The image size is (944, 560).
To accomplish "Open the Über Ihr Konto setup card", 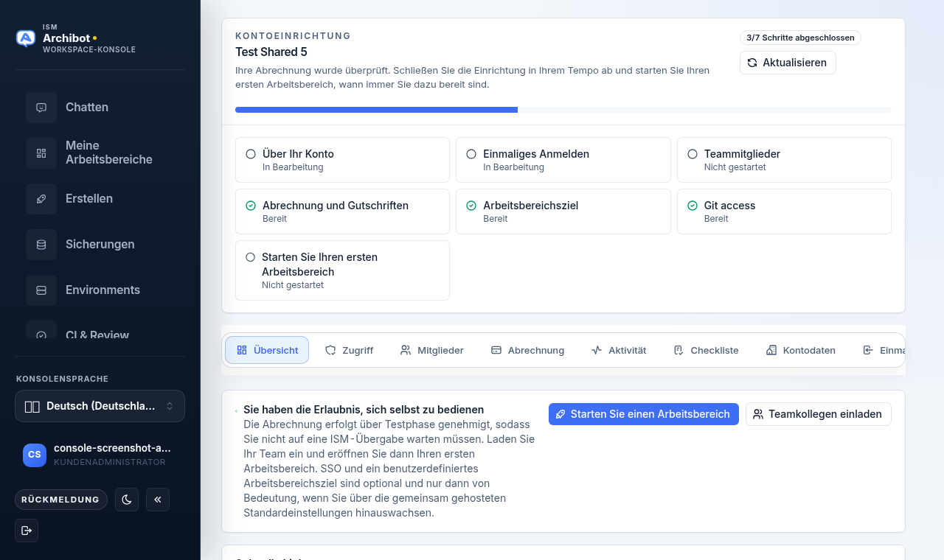I will click(x=342, y=160).
